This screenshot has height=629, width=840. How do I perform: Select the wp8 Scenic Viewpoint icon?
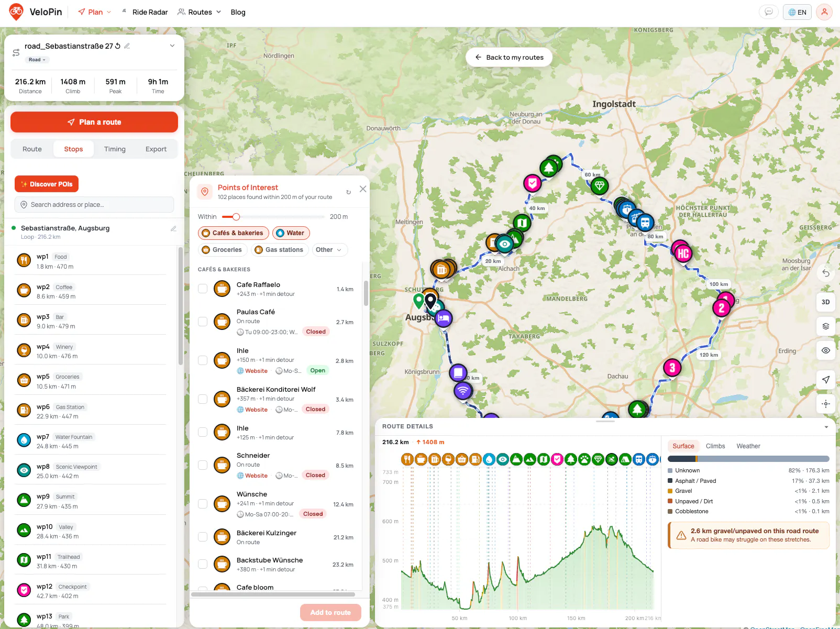[24, 470]
